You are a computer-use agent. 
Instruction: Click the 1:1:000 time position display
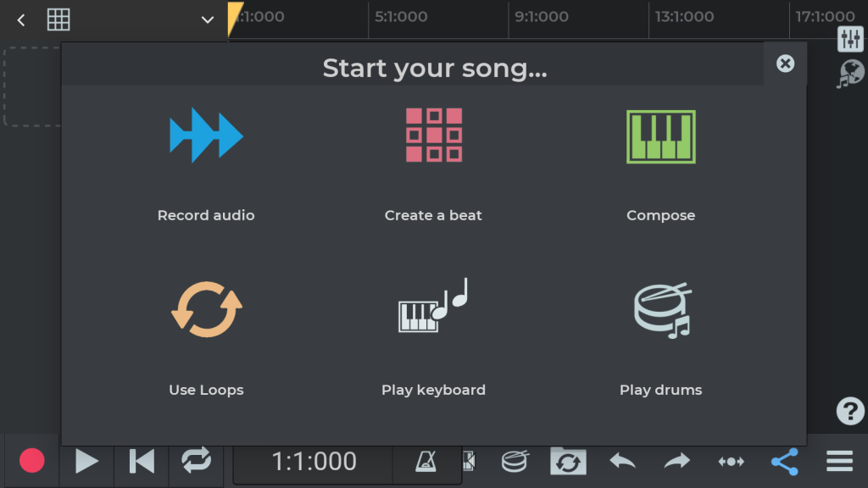click(x=314, y=462)
